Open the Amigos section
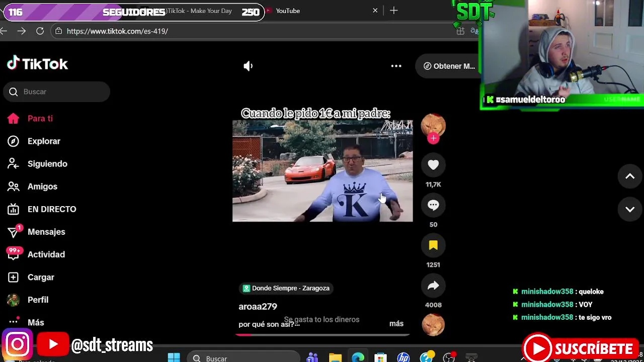The height and width of the screenshot is (362, 644). (x=42, y=187)
